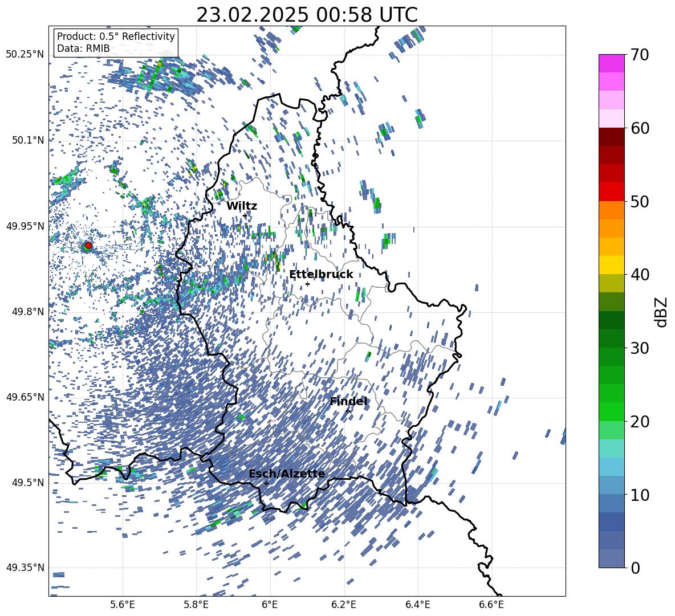Click the dark maroon colorbar segment just below 60
The image size is (675, 616).
click(612, 137)
